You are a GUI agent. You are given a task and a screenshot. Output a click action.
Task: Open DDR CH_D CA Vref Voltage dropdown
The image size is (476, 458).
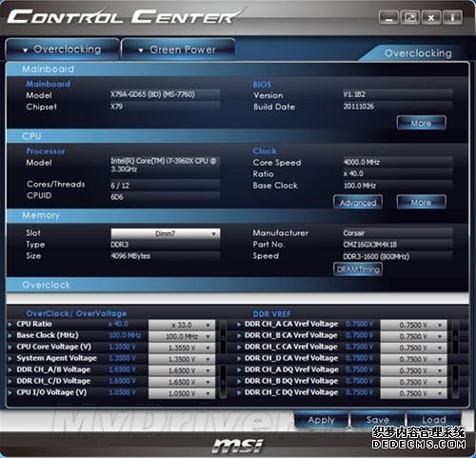pos(413,359)
